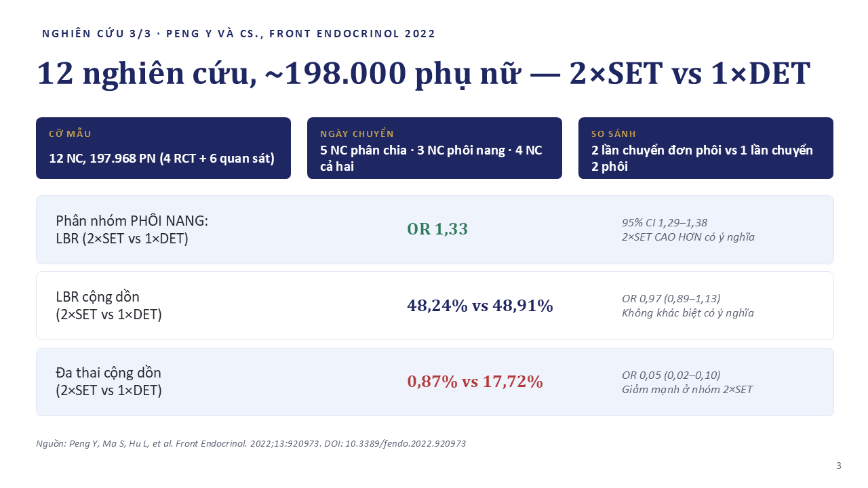Click the LBR cộng dồn row label
The width and height of the screenshot is (868, 488).
coord(108,306)
